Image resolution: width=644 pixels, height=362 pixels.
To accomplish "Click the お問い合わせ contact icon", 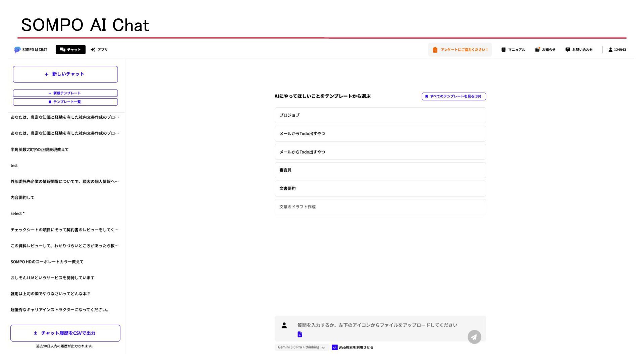I will (568, 50).
